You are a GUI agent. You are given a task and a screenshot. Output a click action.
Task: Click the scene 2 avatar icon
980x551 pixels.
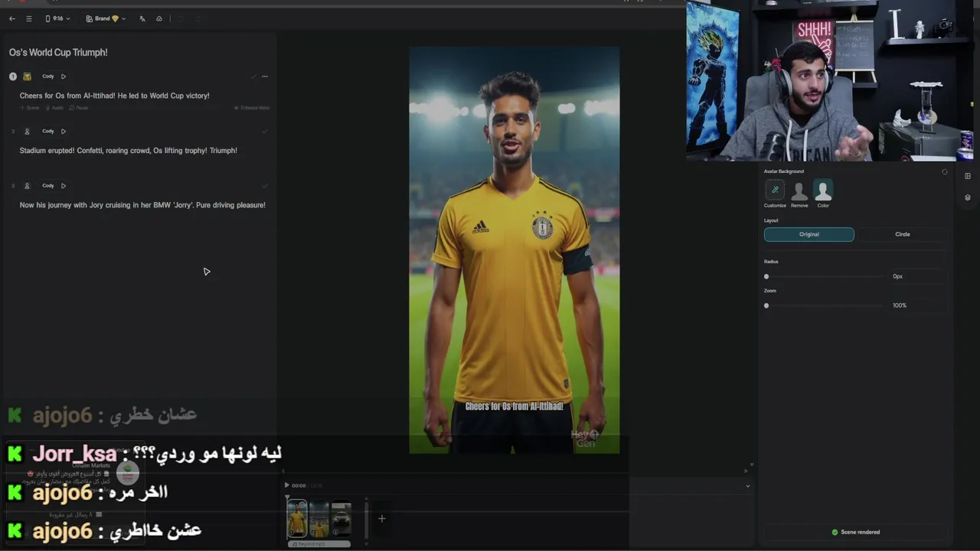(27, 131)
